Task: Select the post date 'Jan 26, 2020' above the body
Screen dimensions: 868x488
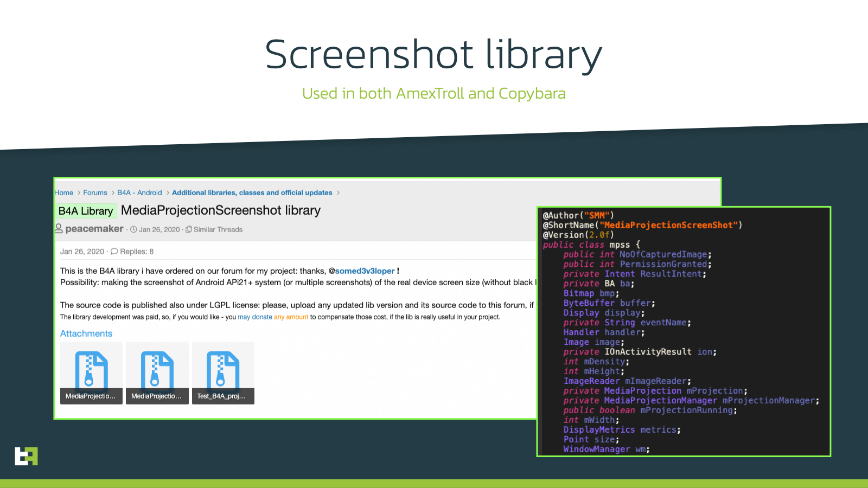Action: pyautogui.click(x=82, y=252)
